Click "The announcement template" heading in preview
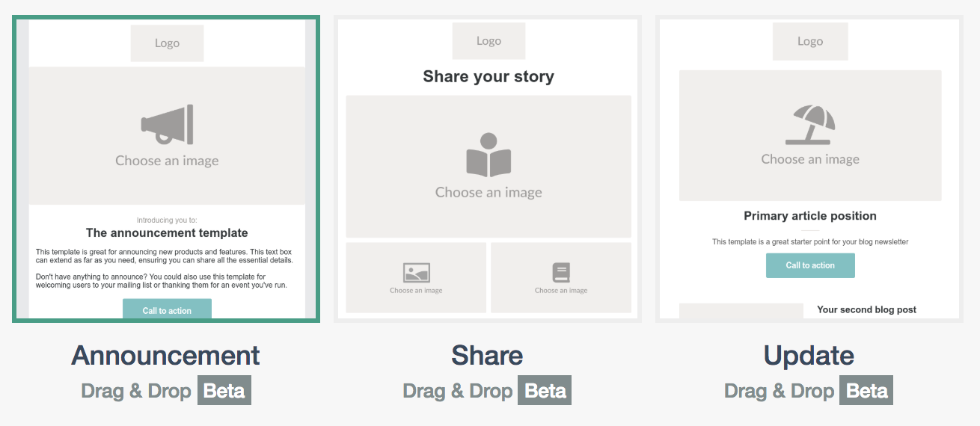The image size is (980, 426). (167, 233)
